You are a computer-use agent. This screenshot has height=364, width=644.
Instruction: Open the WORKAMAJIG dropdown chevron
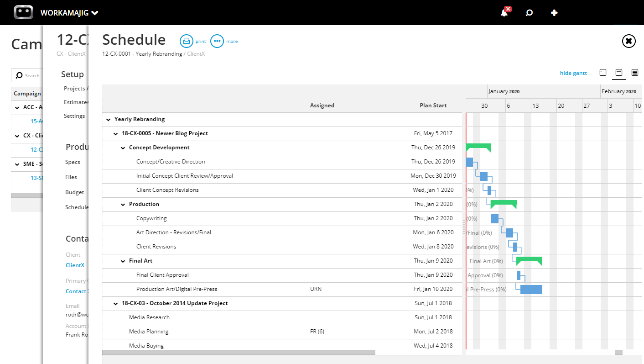pyautogui.click(x=94, y=13)
